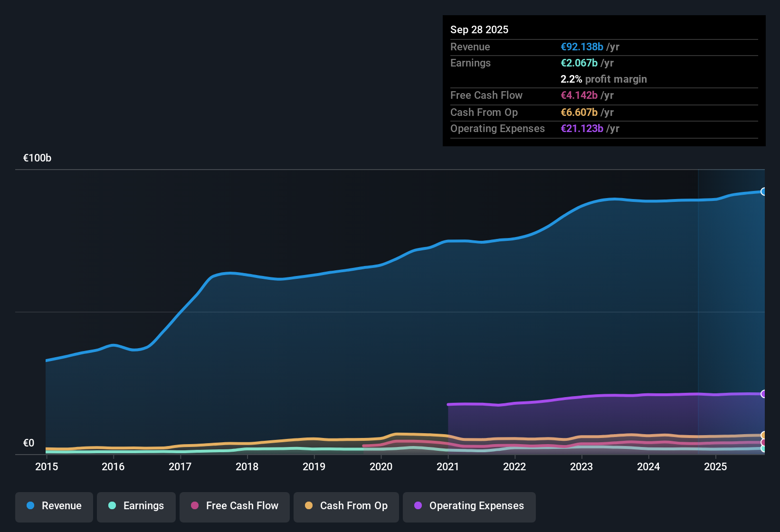The height and width of the screenshot is (532, 780).
Task: Select the Cash From Op endpoint marker
Action: 764,434
